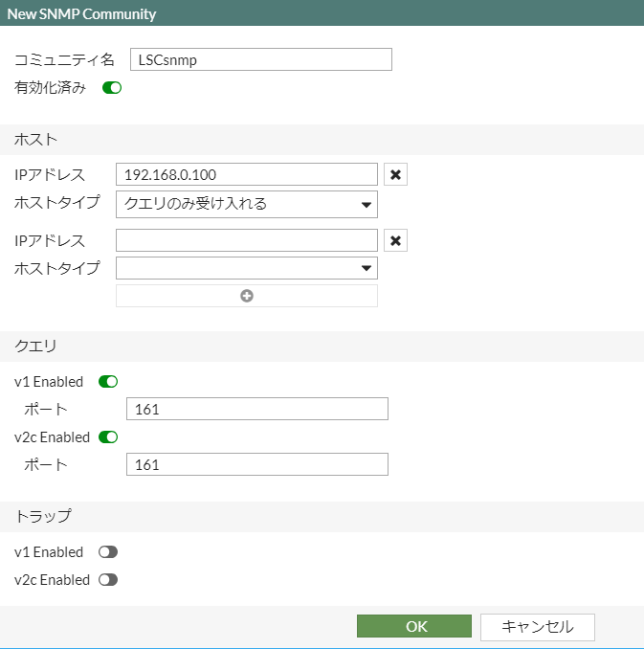Screen dimensions: 644x649
Task: Click the v1 query port field
Action: (257, 409)
